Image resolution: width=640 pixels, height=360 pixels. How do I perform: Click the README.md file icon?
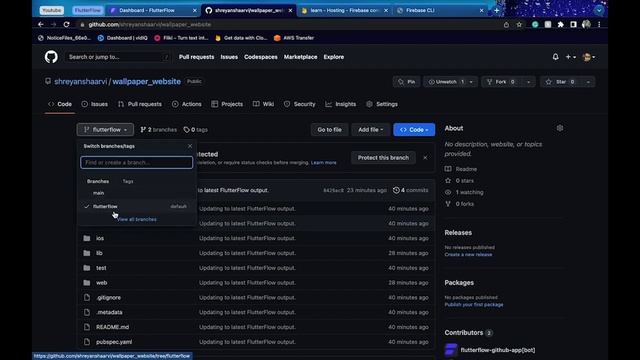tap(87, 327)
